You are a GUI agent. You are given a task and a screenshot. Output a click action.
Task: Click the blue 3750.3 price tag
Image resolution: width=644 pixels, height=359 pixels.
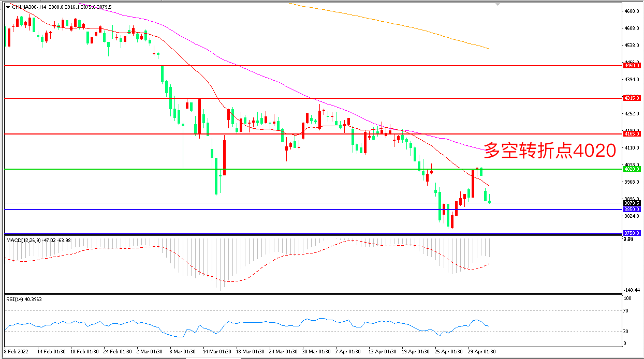pos(632,233)
